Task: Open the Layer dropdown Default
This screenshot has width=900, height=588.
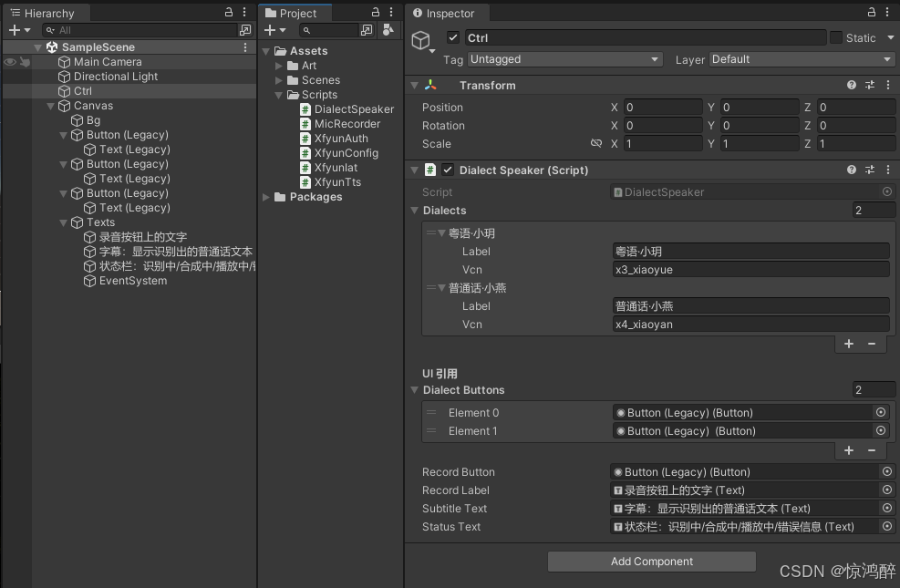Action: [802, 59]
